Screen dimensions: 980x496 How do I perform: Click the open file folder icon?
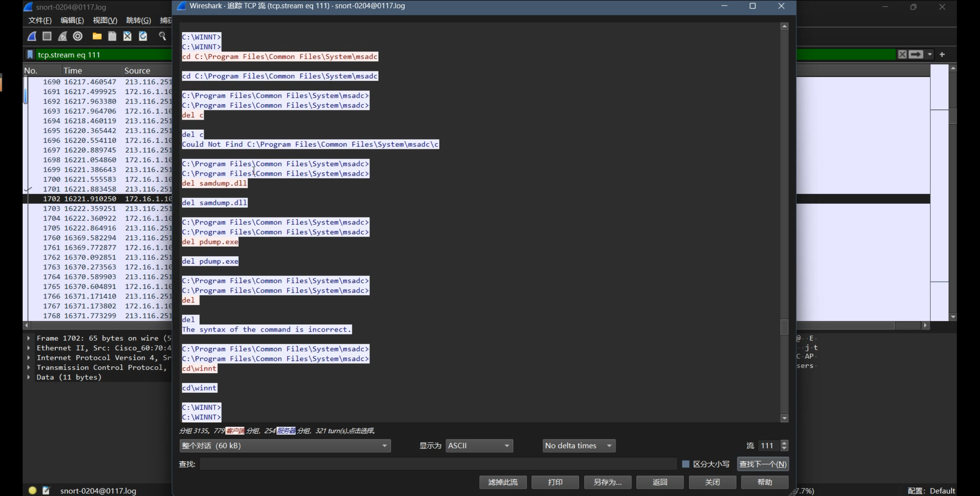pyautogui.click(x=97, y=36)
